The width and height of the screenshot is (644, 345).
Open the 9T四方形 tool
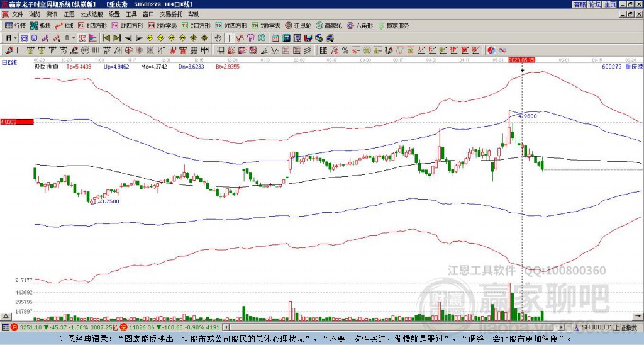point(231,25)
